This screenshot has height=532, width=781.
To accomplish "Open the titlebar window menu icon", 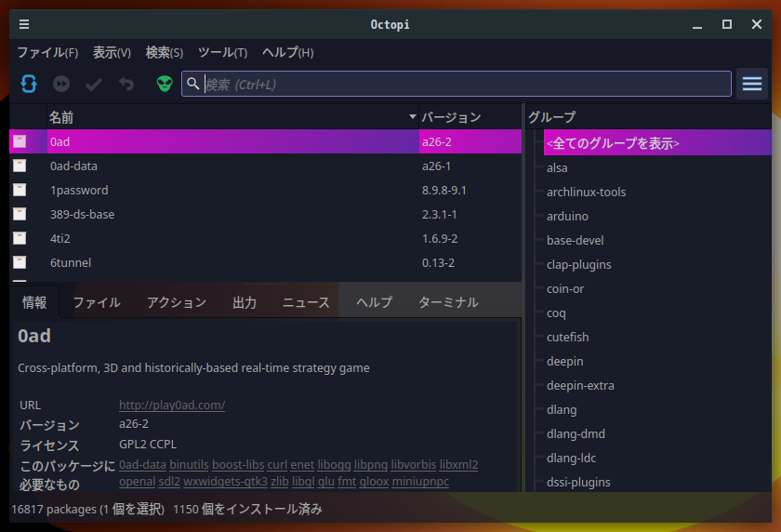I will (24, 24).
